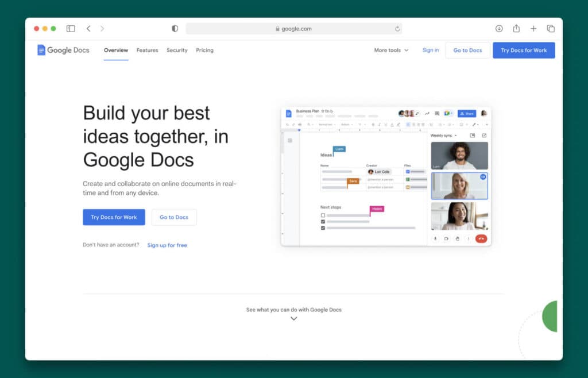The height and width of the screenshot is (378, 588).
Task: Raise hand in the video call
Action: click(x=457, y=240)
